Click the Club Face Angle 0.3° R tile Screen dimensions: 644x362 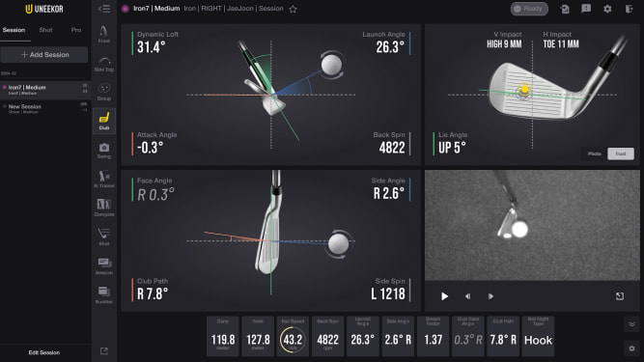click(x=468, y=336)
